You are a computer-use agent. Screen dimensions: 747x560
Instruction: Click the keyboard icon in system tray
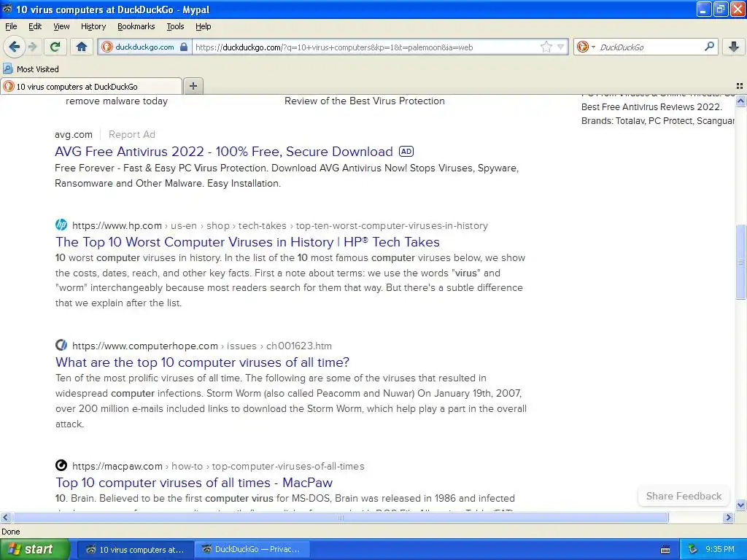pyautogui.click(x=665, y=550)
